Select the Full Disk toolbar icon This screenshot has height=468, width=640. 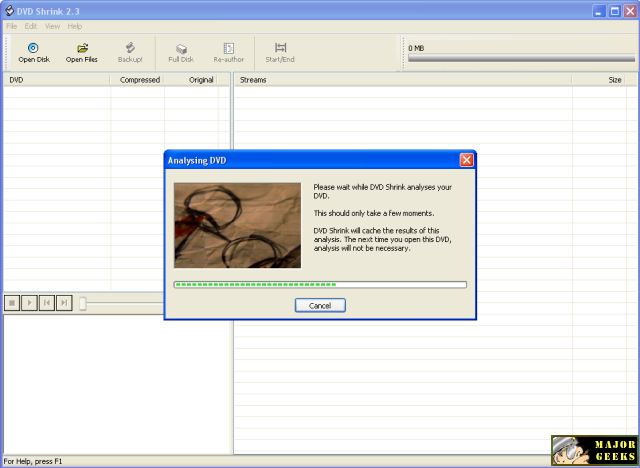coord(181,53)
